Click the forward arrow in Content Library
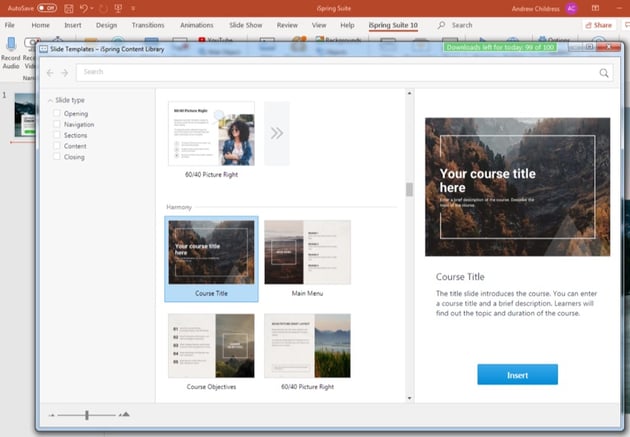The image size is (630, 437). (65, 72)
